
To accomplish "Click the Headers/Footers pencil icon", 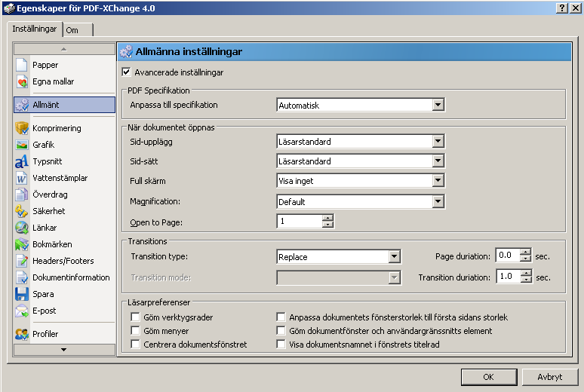I will point(22,261).
